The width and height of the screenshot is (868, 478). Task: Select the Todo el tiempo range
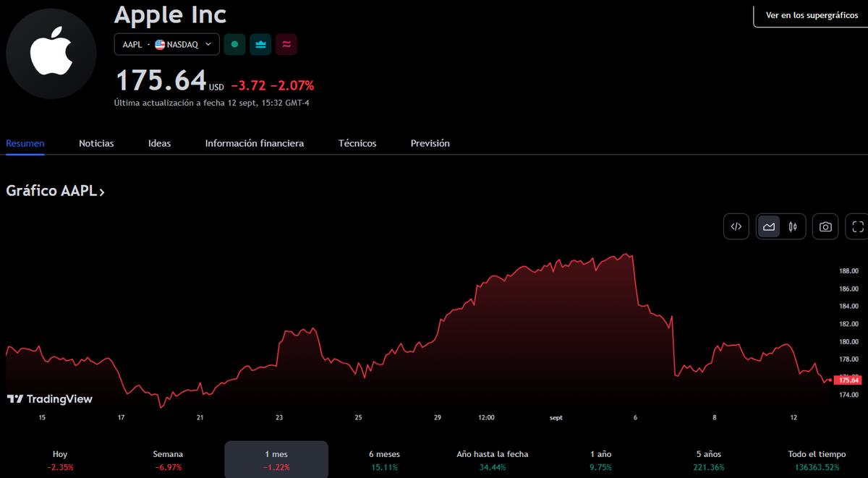point(817,460)
